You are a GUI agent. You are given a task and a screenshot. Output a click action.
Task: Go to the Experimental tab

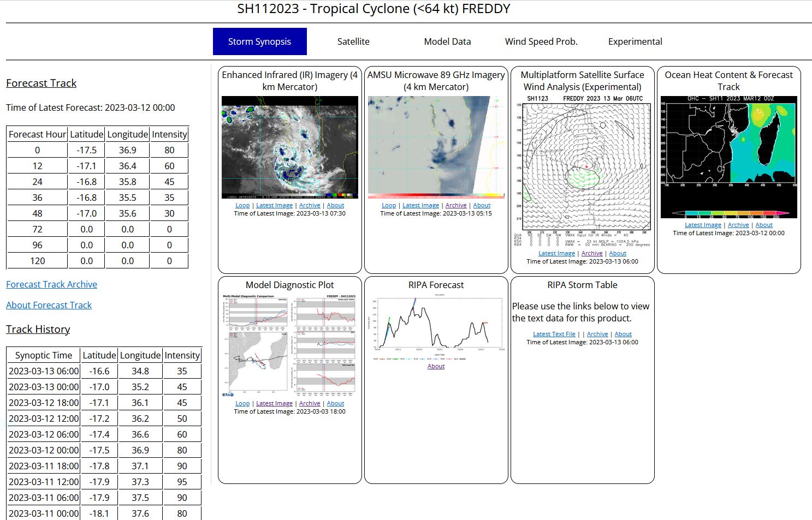(x=635, y=41)
